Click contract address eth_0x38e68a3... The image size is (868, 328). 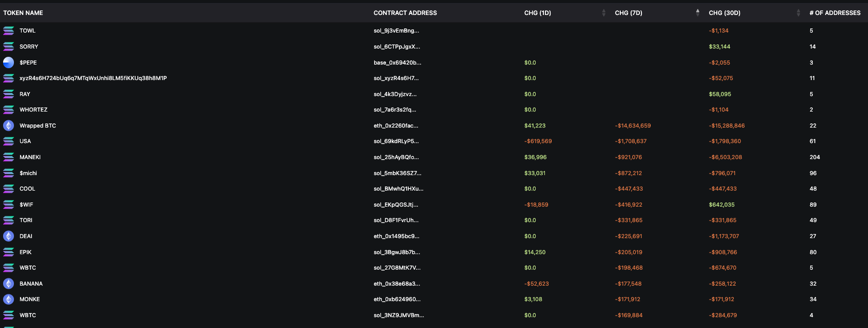(x=397, y=284)
